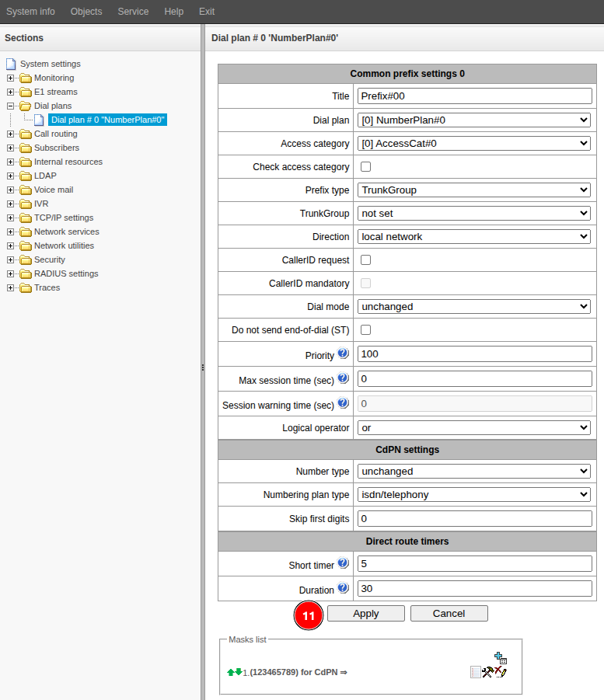The width and height of the screenshot is (604, 700).
Task: Open the Dial plan dropdown
Action: 474,120
